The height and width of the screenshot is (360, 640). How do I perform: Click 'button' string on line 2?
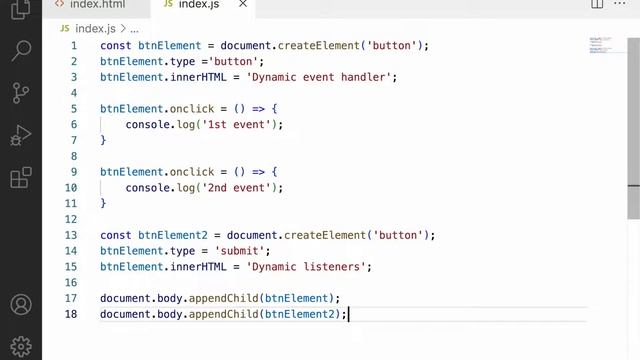point(233,62)
